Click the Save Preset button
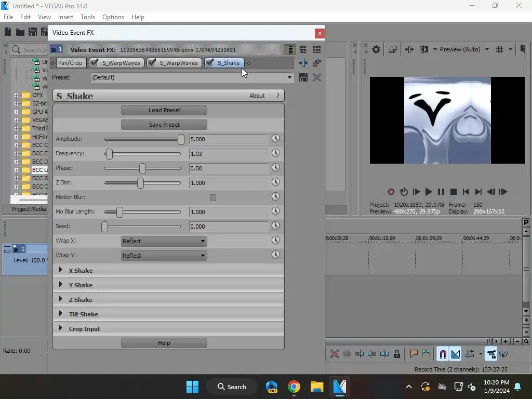This screenshot has height=399, width=532. tap(164, 125)
